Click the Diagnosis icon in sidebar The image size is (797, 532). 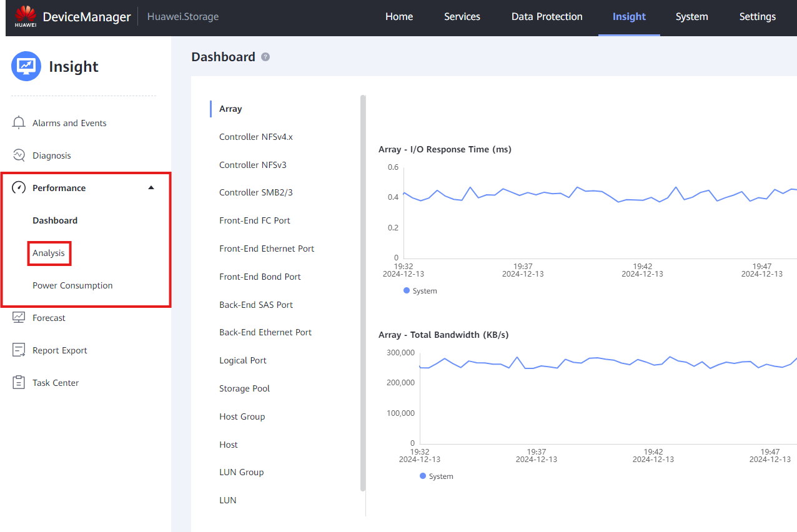(x=19, y=155)
